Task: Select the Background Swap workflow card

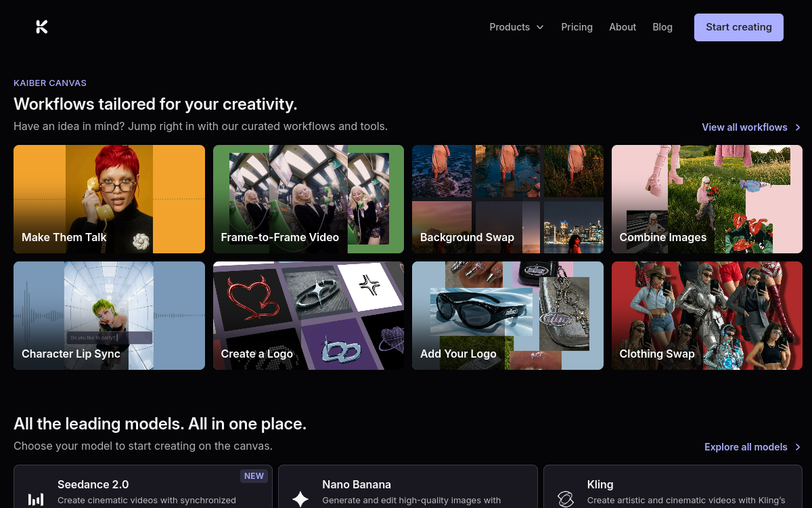Action: (x=507, y=199)
